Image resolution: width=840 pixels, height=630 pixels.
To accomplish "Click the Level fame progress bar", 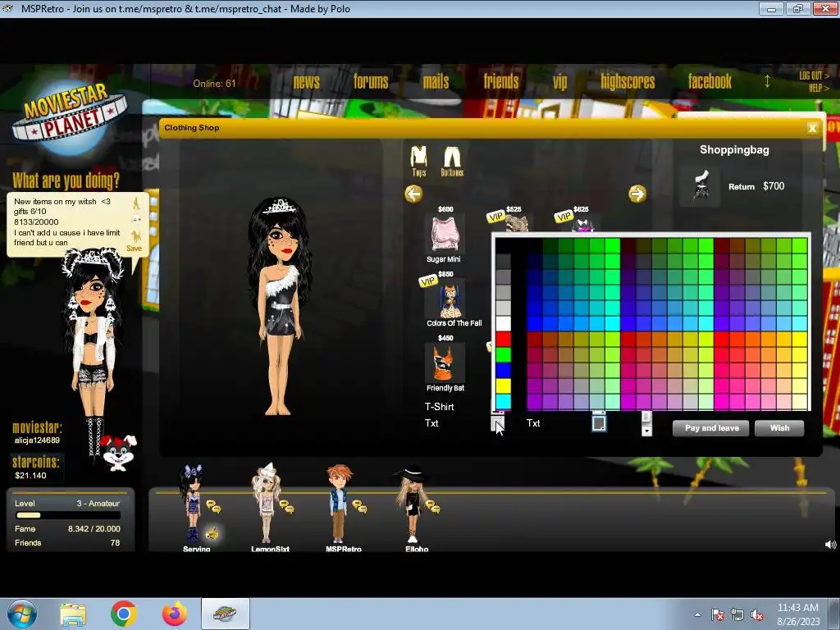I will [x=68, y=515].
